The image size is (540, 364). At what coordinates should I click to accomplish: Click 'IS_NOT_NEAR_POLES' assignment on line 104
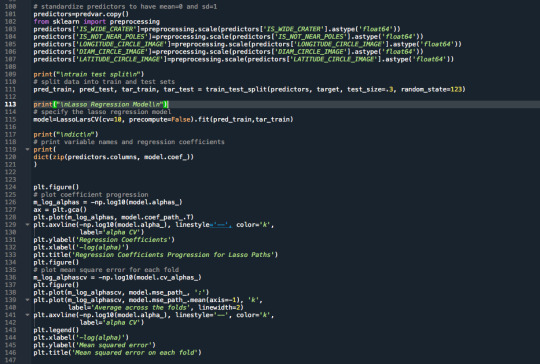(228, 37)
